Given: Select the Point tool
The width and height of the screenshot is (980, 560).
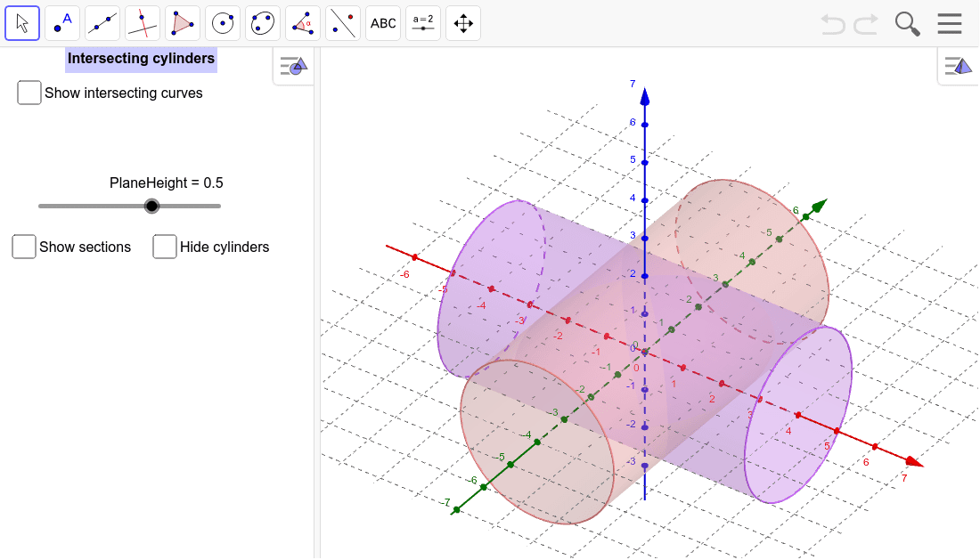Looking at the screenshot, I should pos(62,24).
